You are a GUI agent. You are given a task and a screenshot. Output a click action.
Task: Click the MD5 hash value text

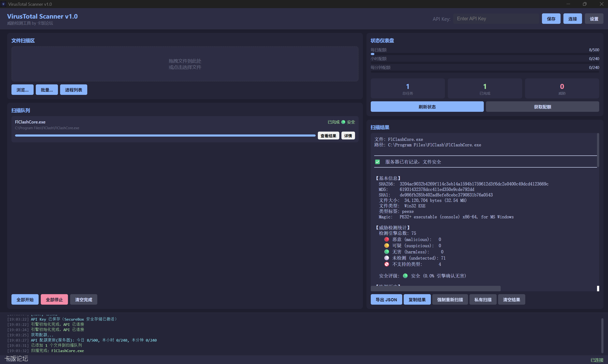click(437, 189)
